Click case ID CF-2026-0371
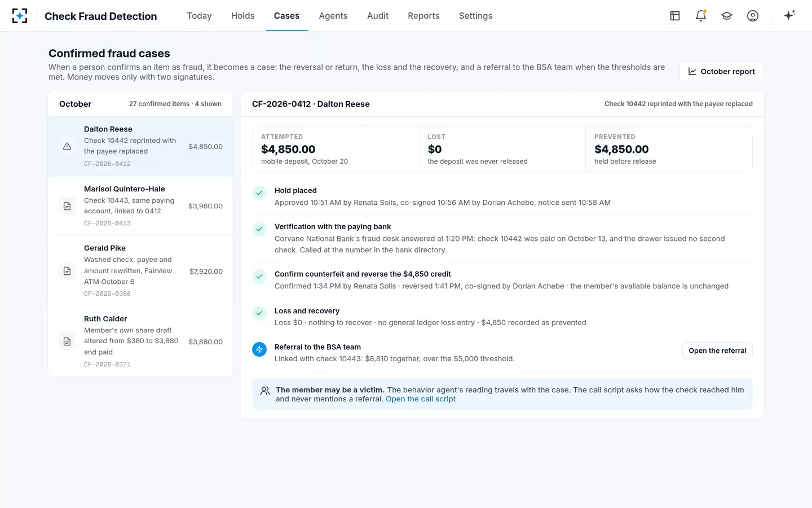 (107, 365)
